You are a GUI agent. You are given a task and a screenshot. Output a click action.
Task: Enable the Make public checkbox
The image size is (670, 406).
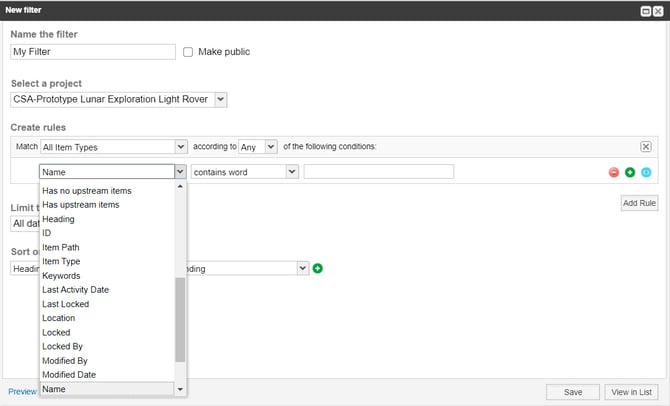click(x=188, y=52)
